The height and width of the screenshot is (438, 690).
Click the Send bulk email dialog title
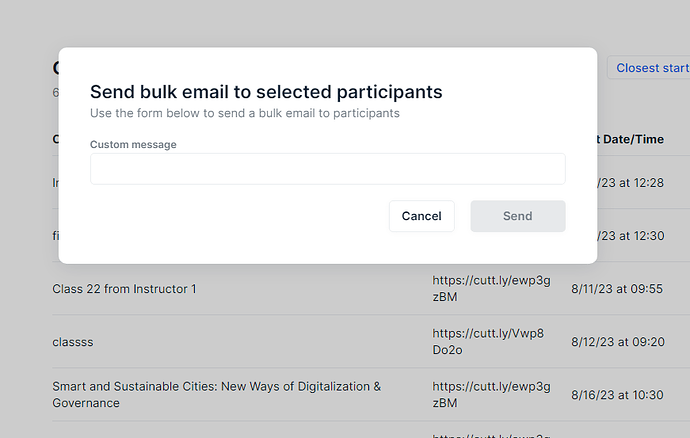pos(266,92)
